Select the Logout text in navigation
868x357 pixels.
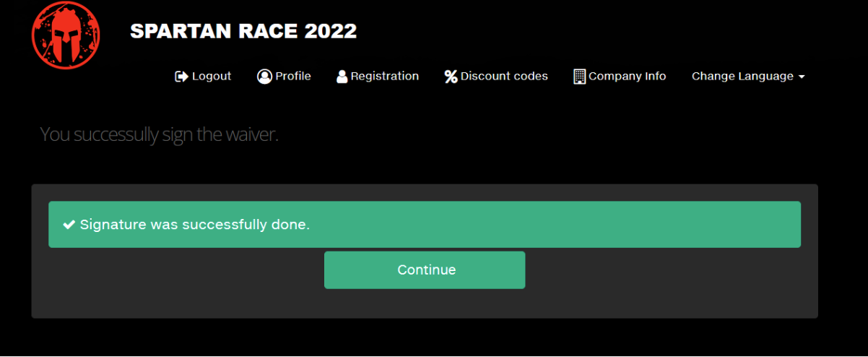click(212, 76)
